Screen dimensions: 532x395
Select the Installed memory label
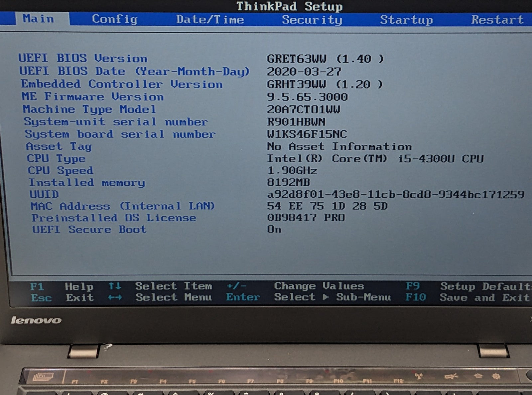pos(87,183)
